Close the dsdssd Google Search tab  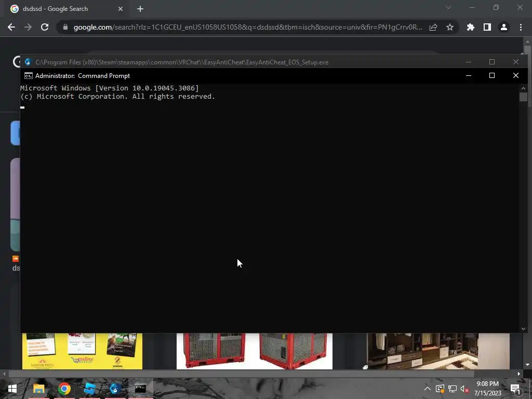tap(121, 9)
